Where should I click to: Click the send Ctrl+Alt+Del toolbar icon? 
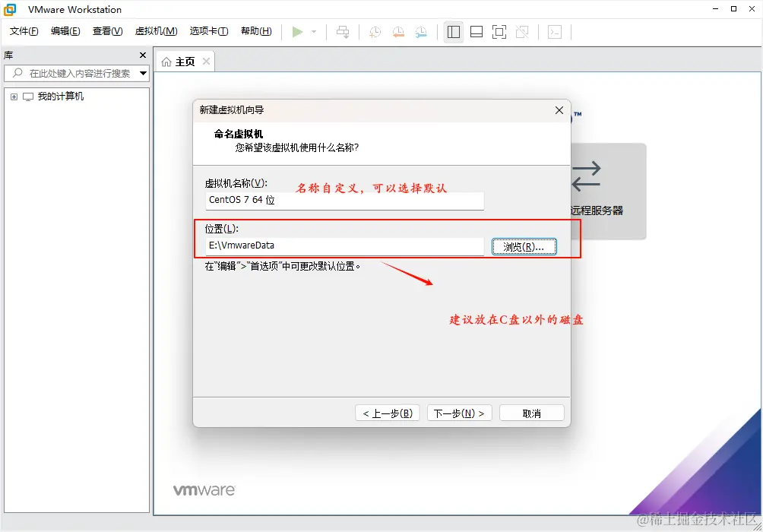343,32
